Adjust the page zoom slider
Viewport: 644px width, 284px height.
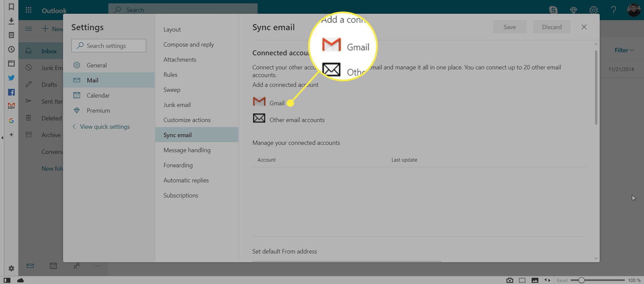coord(597,280)
